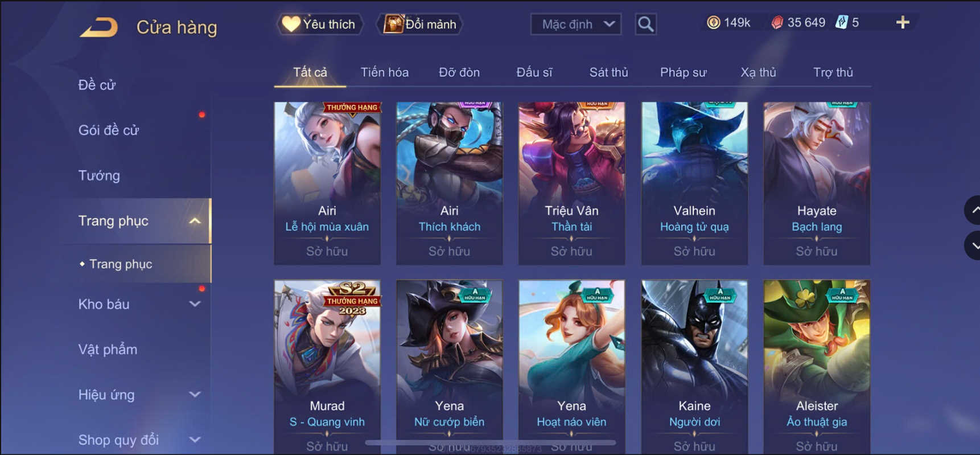Go back using the golden arrow icon
This screenshot has width=980, height=455.
(x=99, y=27)
